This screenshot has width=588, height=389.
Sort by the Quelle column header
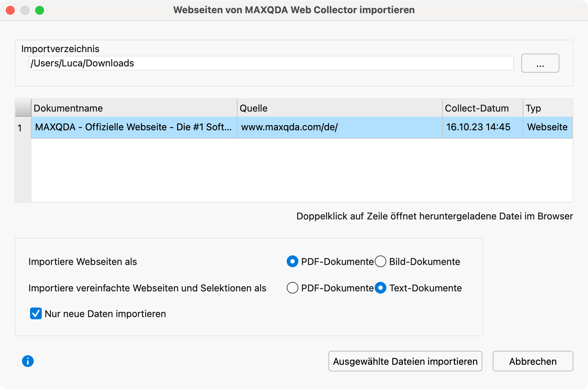(x=339, y=108)
